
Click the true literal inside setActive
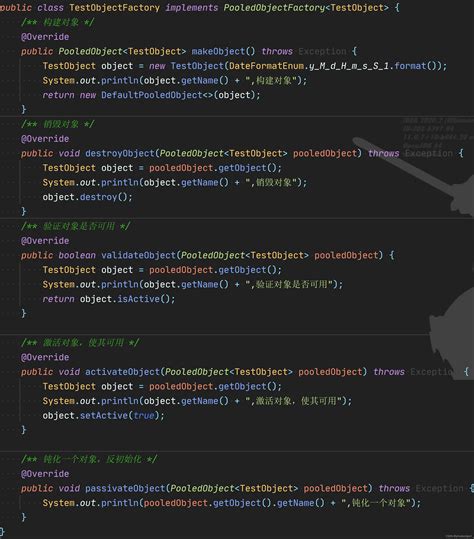tap(144, 416)
